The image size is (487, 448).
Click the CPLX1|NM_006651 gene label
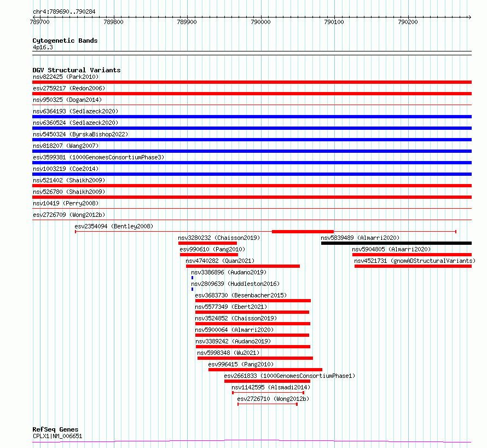(x=57, y=436)
